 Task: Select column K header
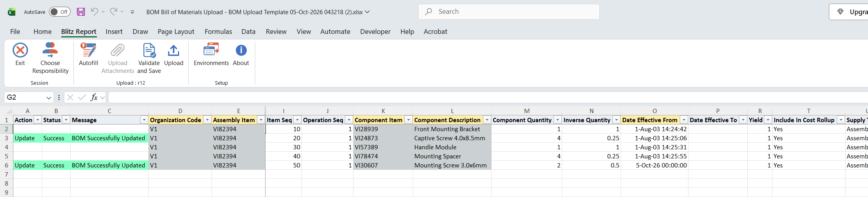[x=383, y=111]
